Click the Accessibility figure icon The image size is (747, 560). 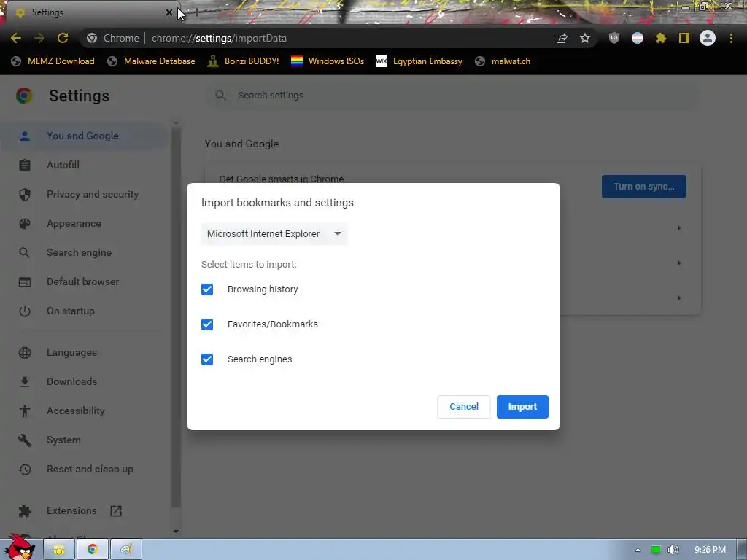tap(25, 411)
